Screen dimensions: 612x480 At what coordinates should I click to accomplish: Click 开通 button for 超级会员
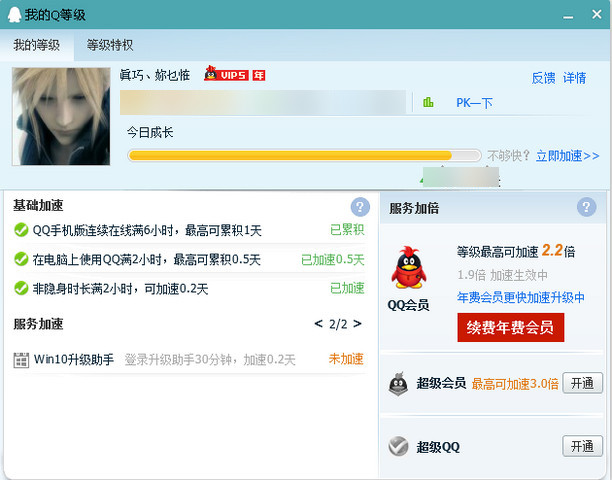583,383
